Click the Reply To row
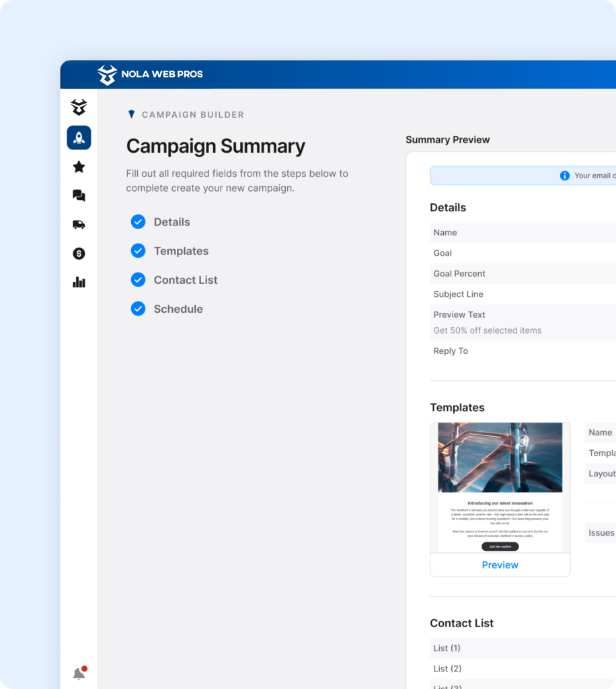This screenshot has width=616, height=689. tap(523, 351)
